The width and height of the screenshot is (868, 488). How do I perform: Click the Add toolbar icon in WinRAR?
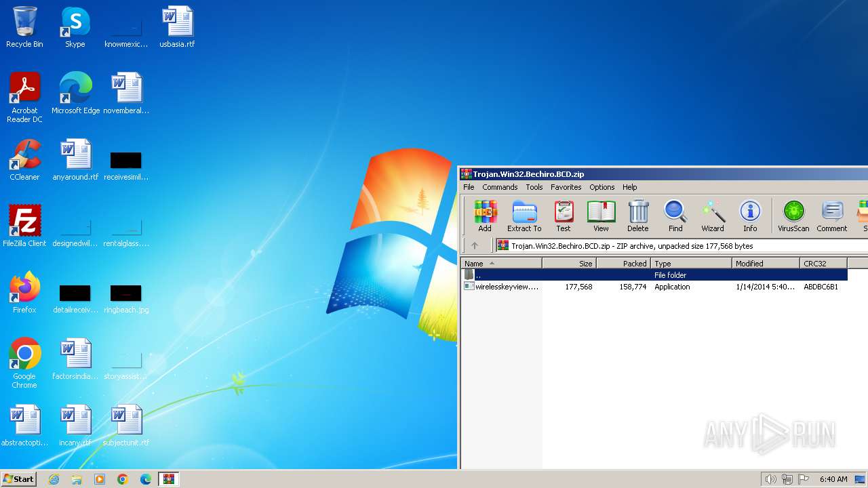[x=485, y=216]
